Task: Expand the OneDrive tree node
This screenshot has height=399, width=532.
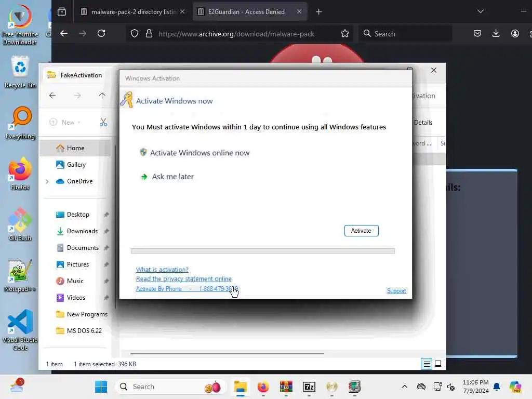Action: (x=47, y=181)
